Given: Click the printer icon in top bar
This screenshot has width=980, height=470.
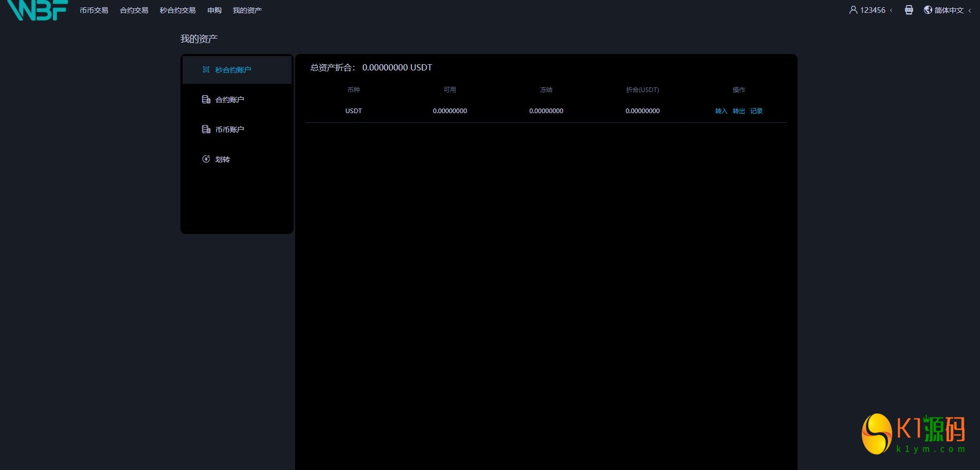Looking at the screenshot, I should click(x=909, y=10).
